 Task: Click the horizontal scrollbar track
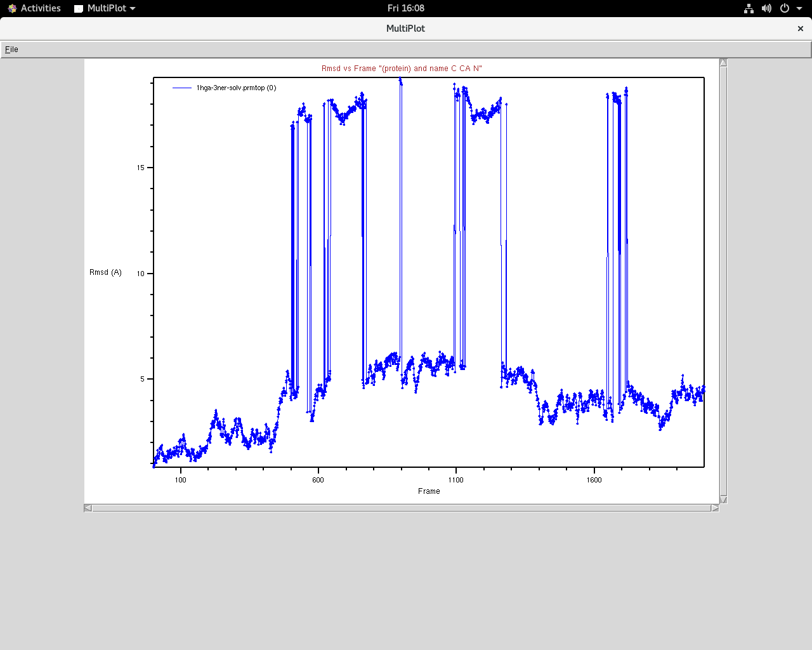(402, 508)
